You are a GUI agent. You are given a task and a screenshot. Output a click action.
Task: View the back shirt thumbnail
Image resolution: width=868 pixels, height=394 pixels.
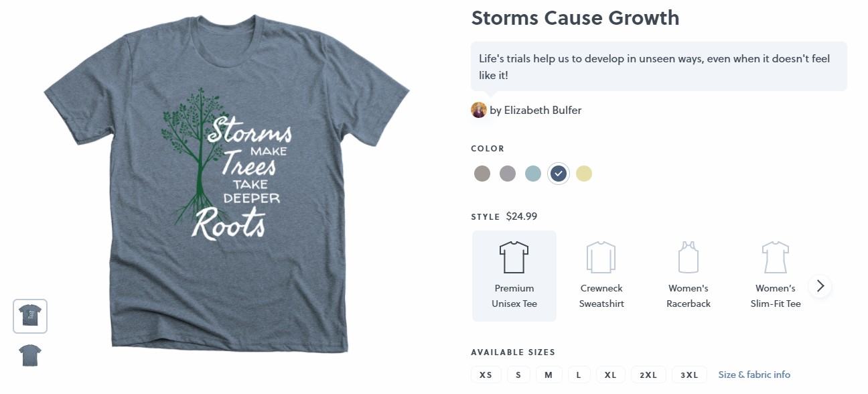coord(30,355)
